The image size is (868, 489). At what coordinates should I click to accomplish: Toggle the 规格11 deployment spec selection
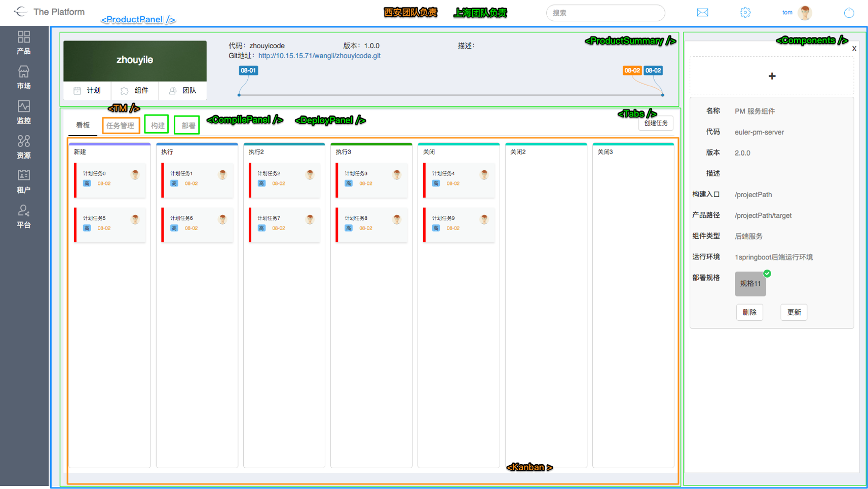[750, 284]
